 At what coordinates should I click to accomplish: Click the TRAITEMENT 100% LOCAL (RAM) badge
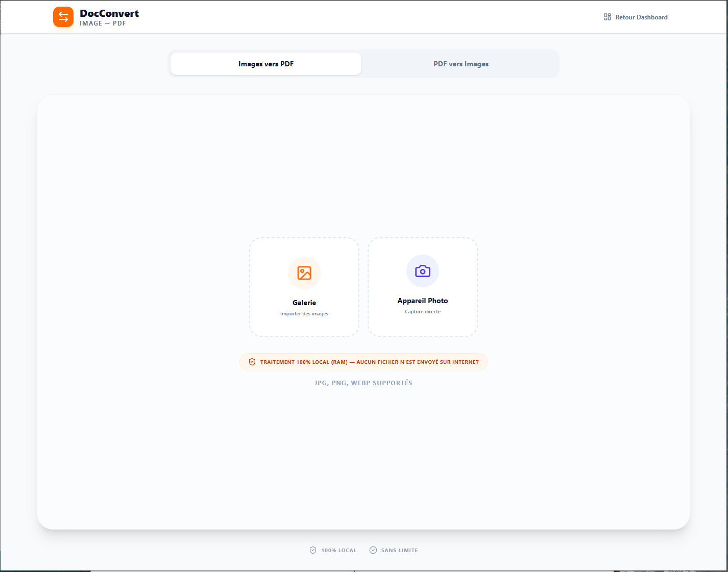pos(363,362)
